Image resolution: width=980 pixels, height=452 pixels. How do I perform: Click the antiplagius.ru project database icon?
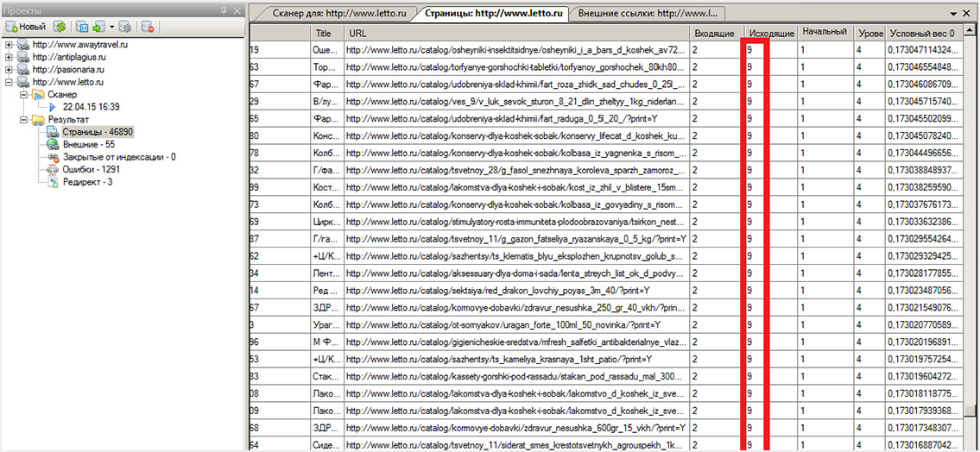click(23, 58)
